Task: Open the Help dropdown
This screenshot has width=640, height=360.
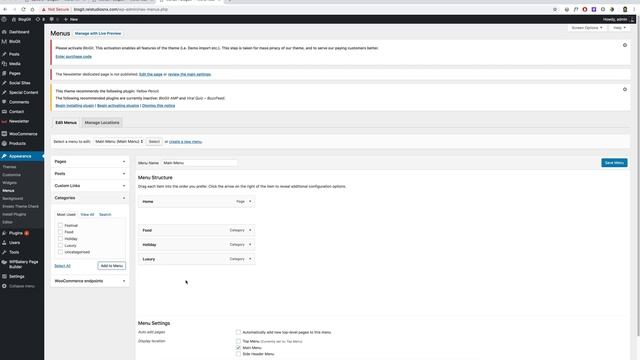Action: [x=619, y=28]
